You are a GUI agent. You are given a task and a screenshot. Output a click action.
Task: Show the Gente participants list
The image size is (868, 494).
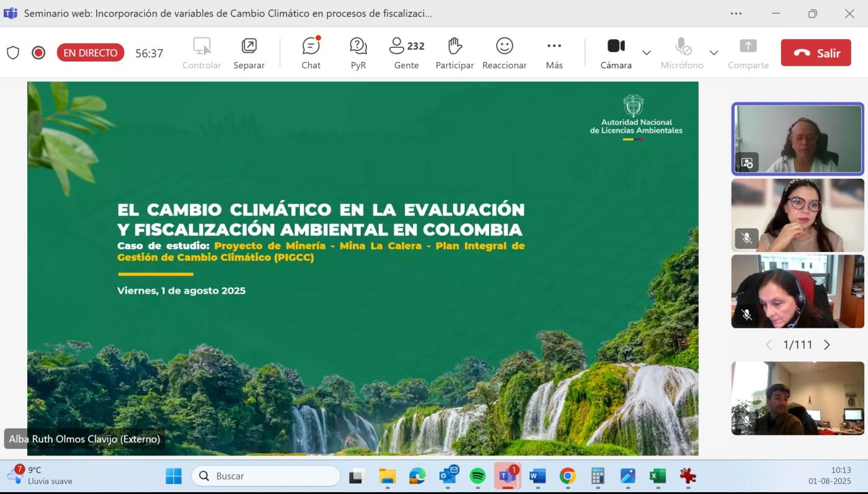click(x=406, y=53)
